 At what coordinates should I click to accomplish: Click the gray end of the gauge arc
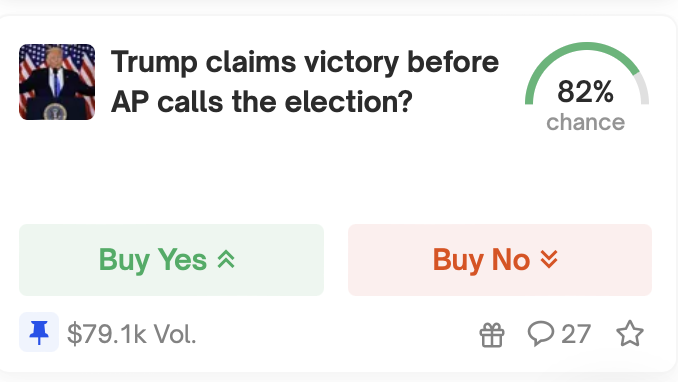(643, 89)
